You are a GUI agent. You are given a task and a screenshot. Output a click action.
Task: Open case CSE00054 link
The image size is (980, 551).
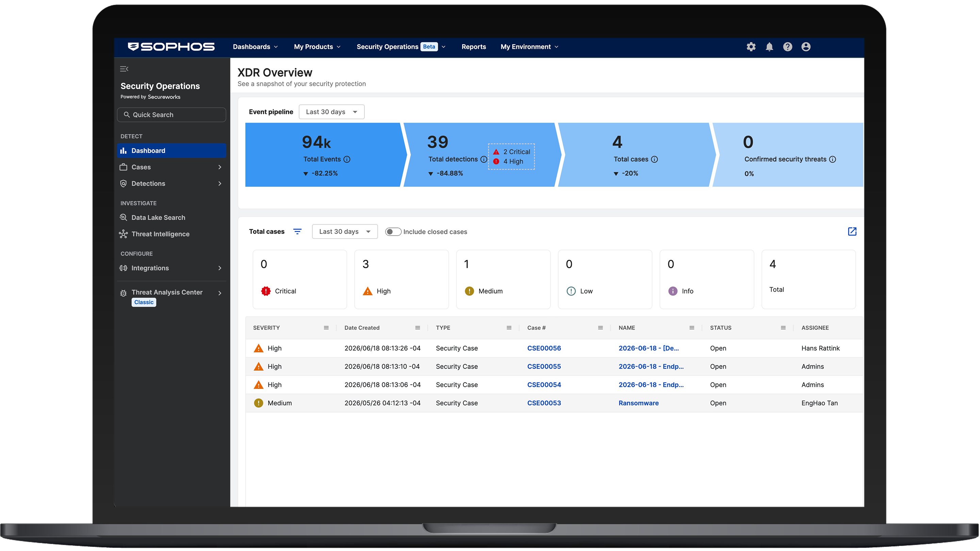544,385
